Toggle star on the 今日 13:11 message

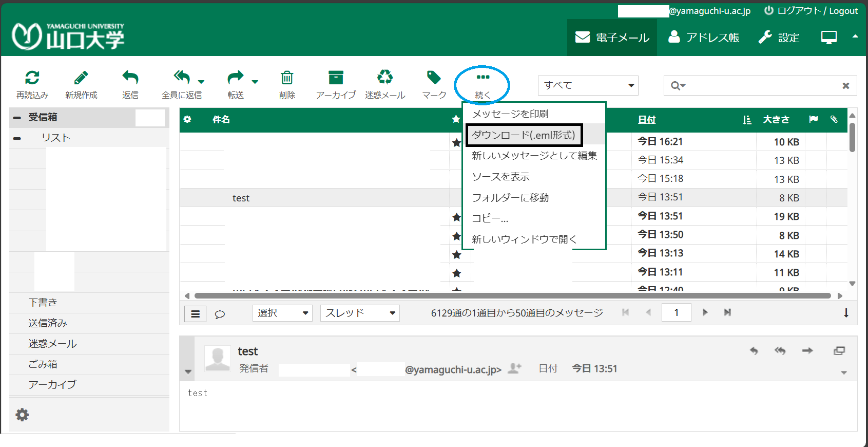point(456,273)
